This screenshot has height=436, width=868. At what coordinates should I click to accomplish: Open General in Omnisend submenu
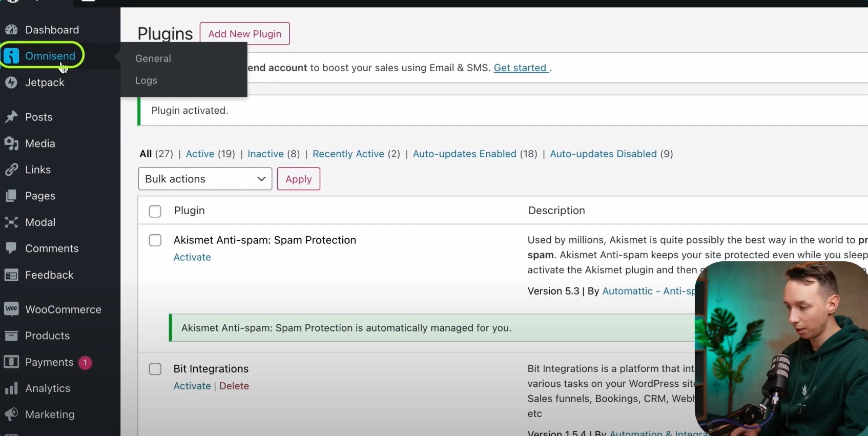153,58
